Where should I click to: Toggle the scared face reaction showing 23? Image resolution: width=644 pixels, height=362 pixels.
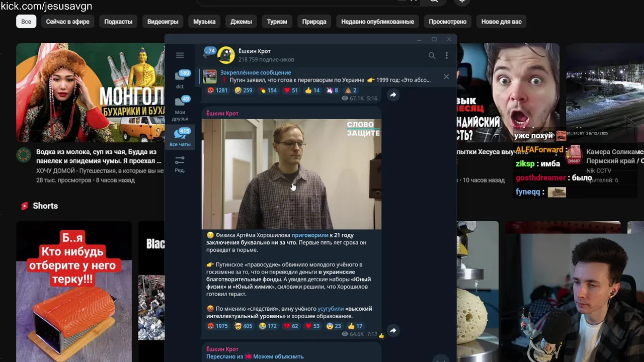(x=334, y=326)
